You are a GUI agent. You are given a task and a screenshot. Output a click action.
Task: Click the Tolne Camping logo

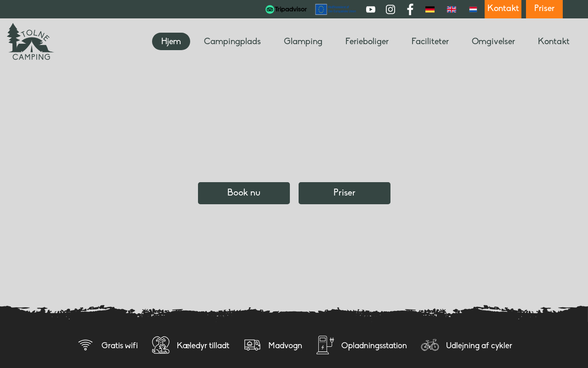click(x=30, y=41)
